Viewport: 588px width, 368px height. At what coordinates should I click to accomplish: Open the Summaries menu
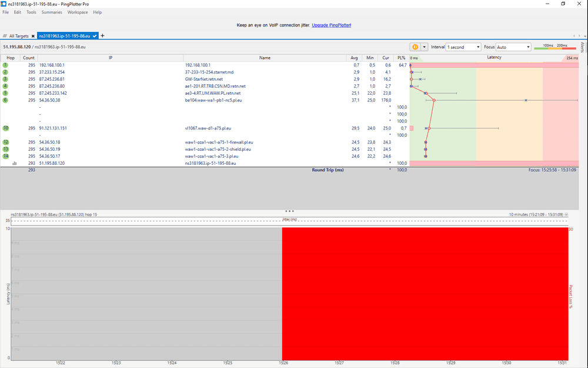pos(52,12)
